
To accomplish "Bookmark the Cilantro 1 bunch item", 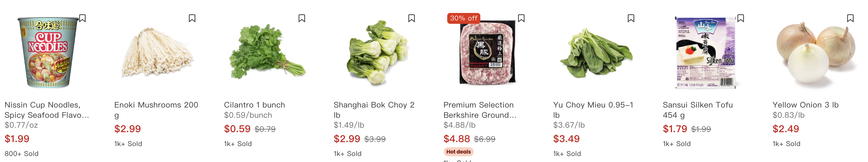I will pyautogui.click(x=302, y=18).
